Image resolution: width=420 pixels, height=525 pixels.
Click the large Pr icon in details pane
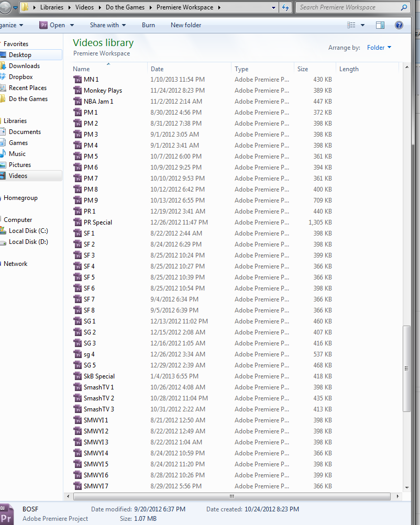[6, 515]
